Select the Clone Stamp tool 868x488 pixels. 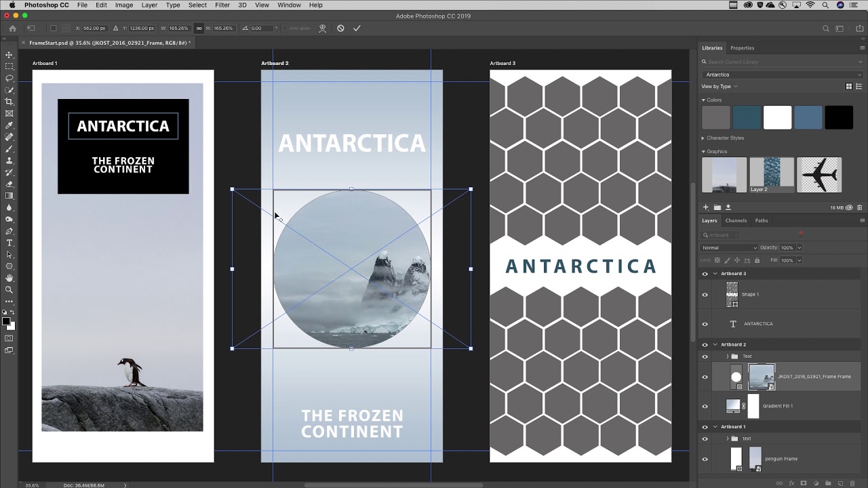[x=9, y=161]
